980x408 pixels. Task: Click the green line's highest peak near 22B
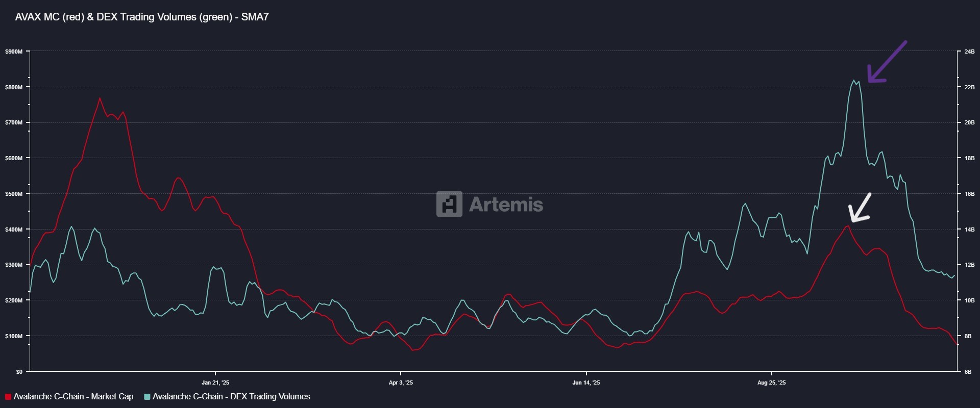pyautogui.click(x=853, y=81)
